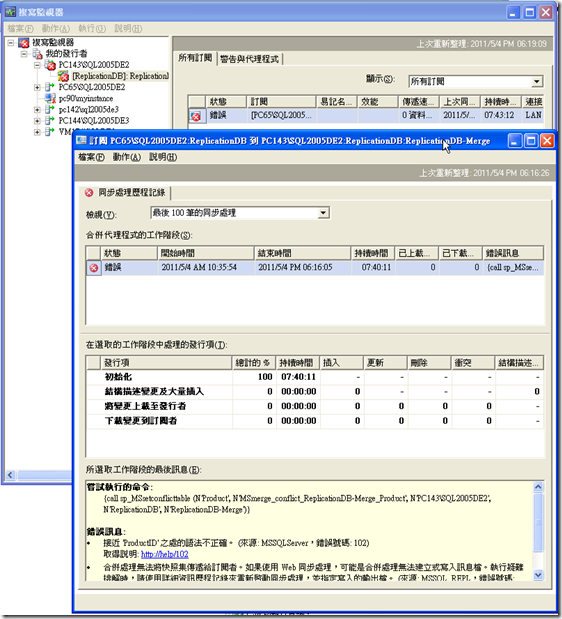The width and height of the screenshot is (562, 619).
Task: Open the 檢視 最後100筆 dropdown
Action: tap(323, 213)
